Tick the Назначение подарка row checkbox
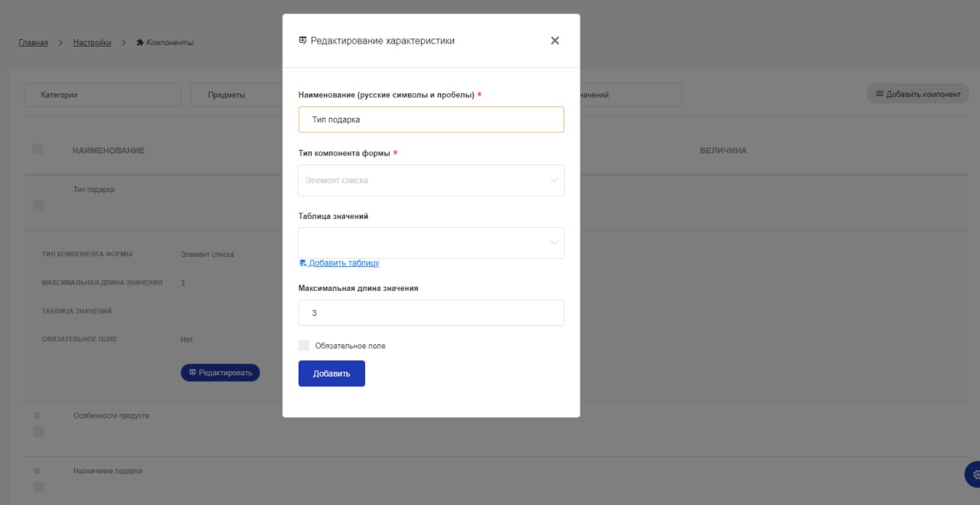This screenshot has width=980, height=505. coord(39,487)
